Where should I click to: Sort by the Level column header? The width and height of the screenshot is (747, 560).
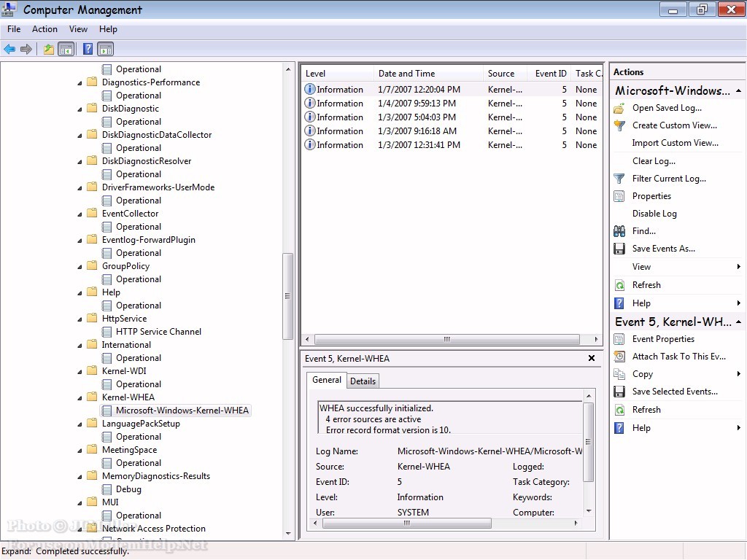[x=337, y=74]
